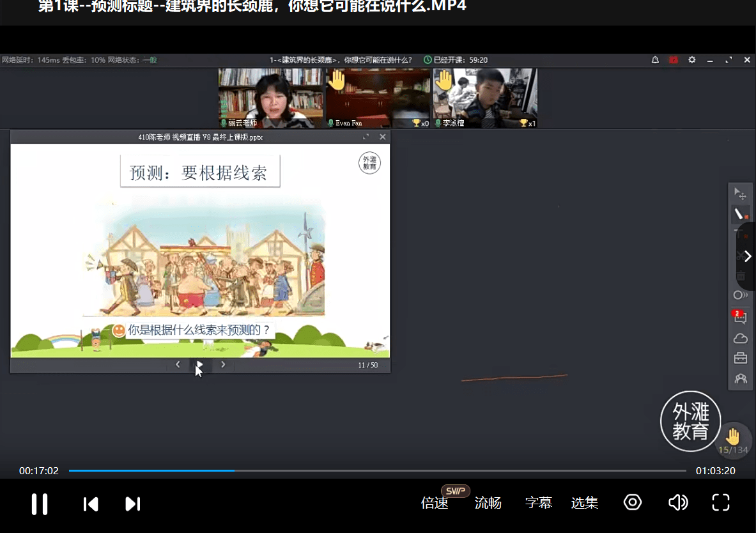Click the circular record/screenshot icon in player bar
This screenshot has width=756, height=533.
pyautogui.click(x=633, y=502)
